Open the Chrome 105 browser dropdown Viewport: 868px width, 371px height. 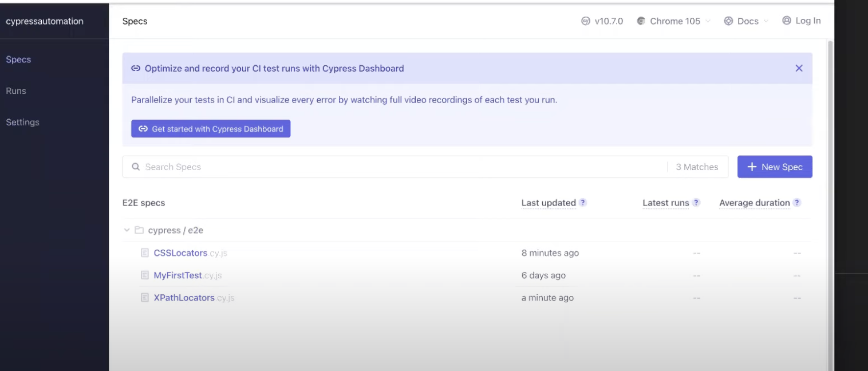click(674, 21)
